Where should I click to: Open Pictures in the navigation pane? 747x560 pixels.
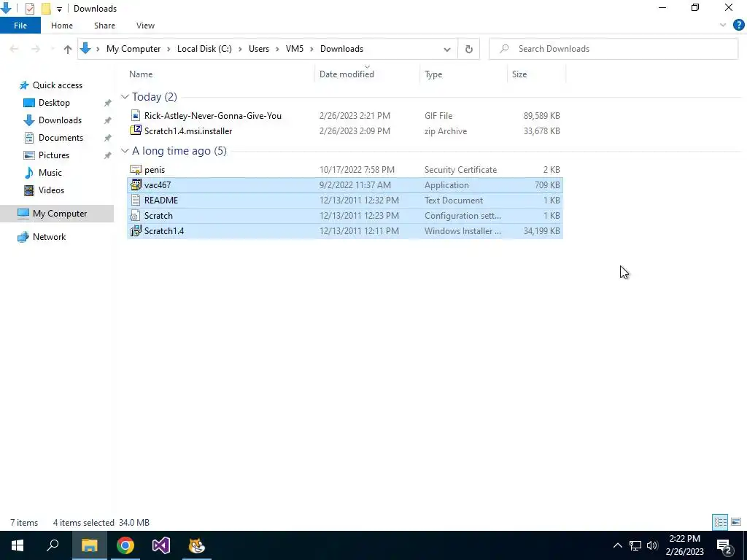(54, 155)
